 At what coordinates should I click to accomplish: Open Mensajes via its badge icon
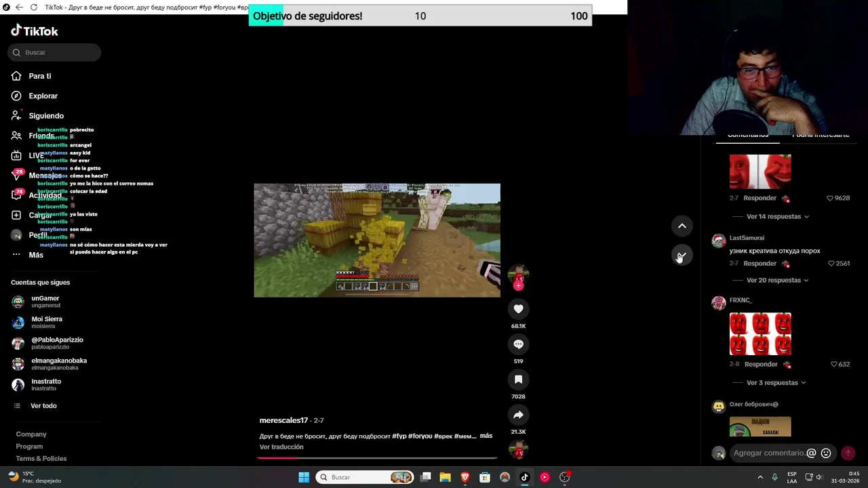click(17, 175)
